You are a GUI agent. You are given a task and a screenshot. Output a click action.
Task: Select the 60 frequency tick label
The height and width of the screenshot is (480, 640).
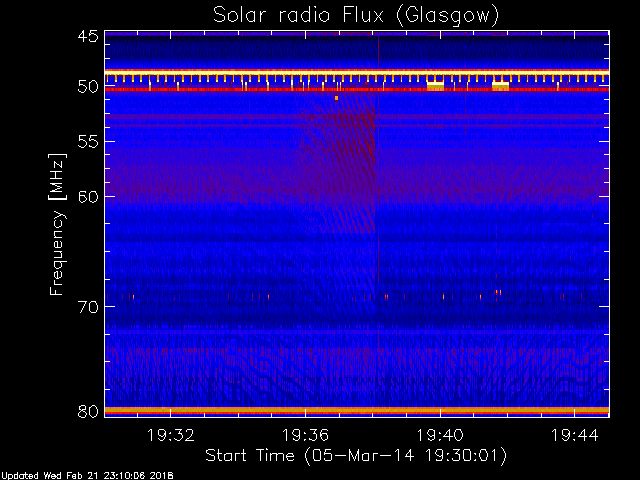point(88,196)
